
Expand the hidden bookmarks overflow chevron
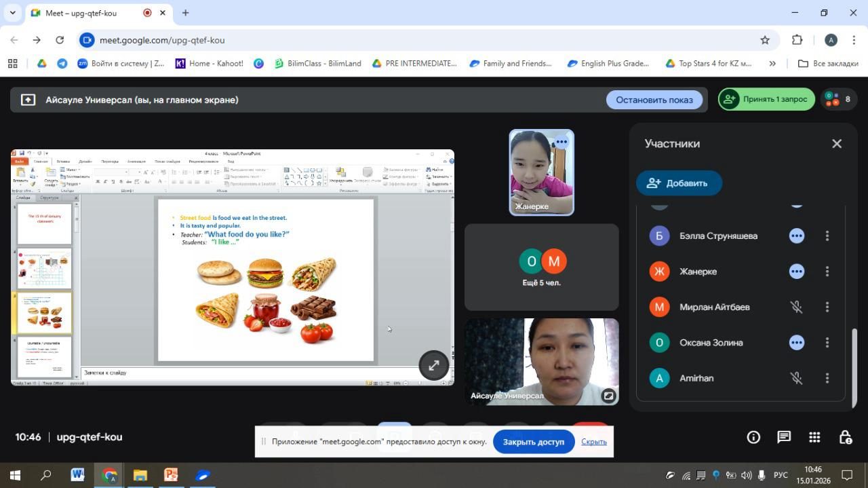(x=772, y=63)
